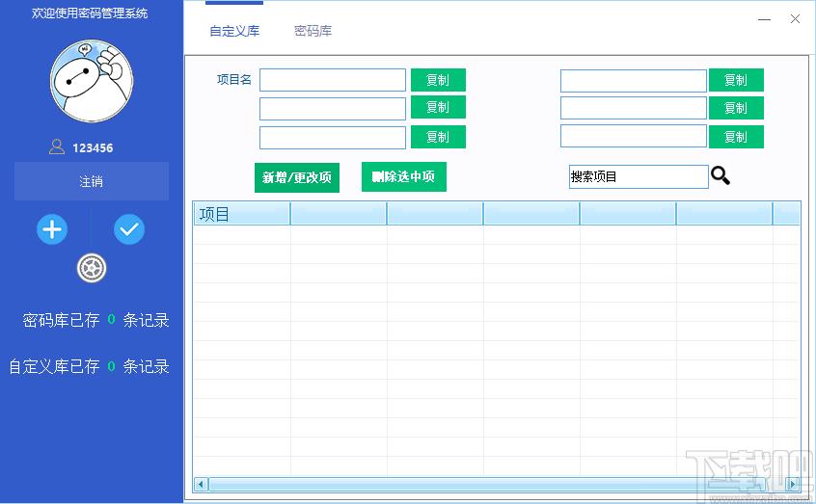
Task: Close the password manager window
Action: [x=795, y=19]
